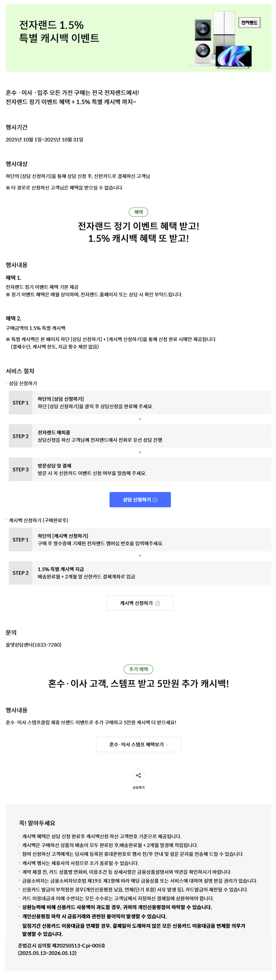Click the arrow icon inside 캐시백 신청하기 button

coord(158,603)
